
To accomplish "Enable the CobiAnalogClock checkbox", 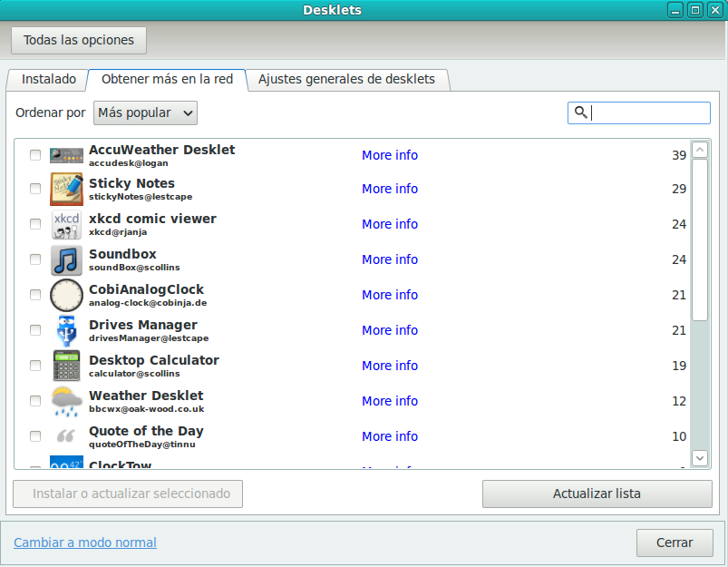I will tap(35, 295).
